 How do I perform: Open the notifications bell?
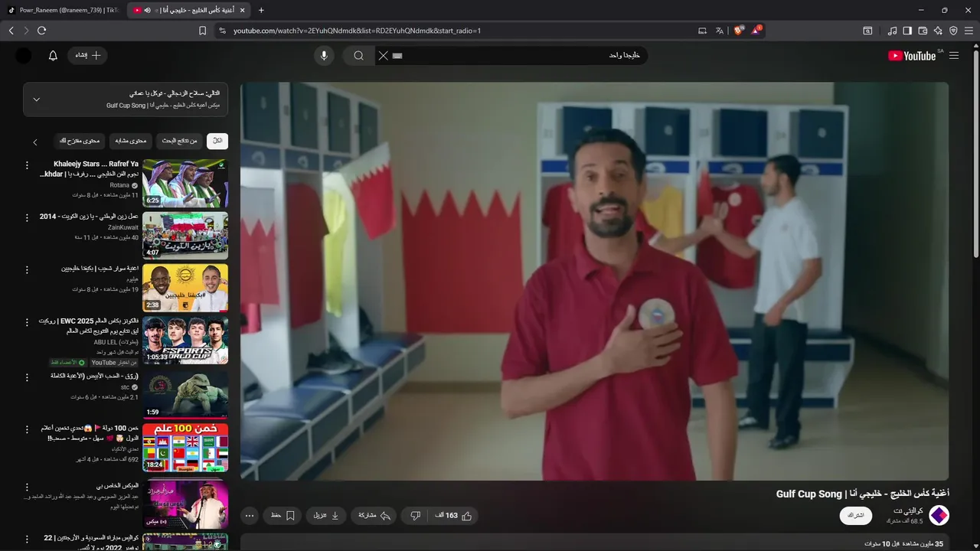tap(53, 56)
